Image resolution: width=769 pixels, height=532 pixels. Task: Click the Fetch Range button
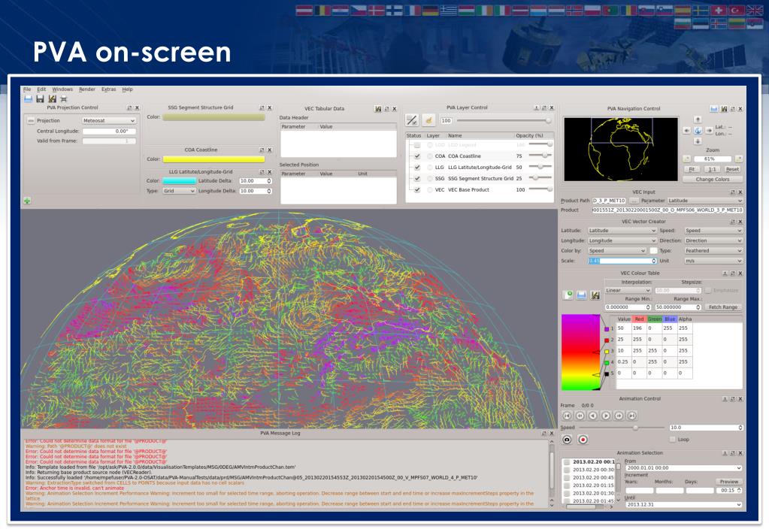pyautogui.click(x=723, y=307)
